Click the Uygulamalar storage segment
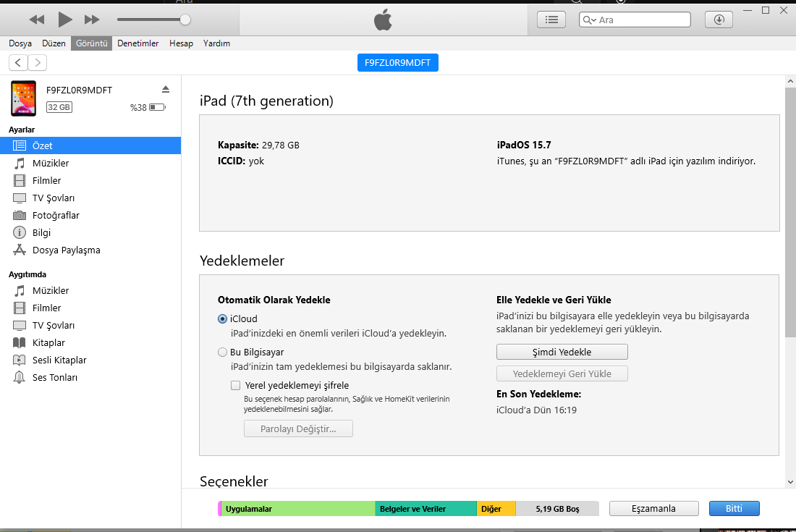This screenshot has width=796, height=532. [x=298, y=509]
